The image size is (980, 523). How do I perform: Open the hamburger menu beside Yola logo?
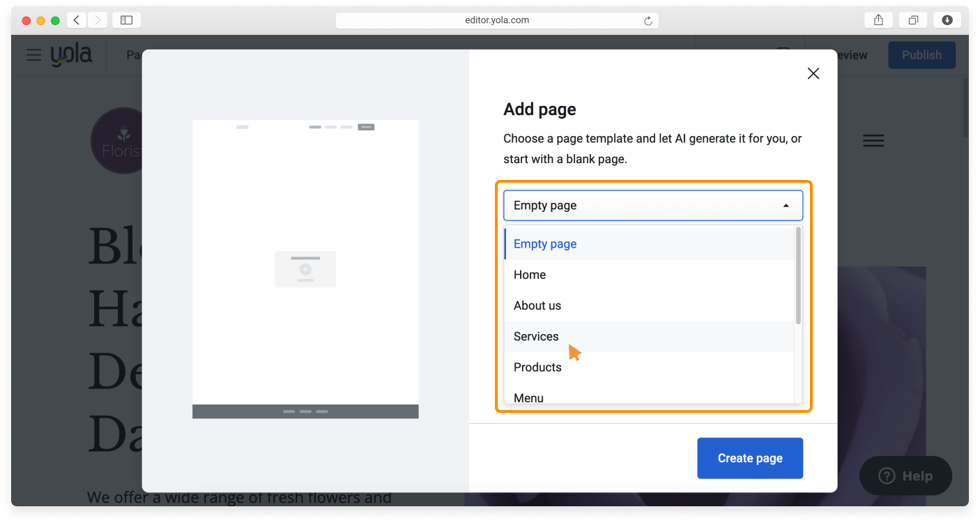tap(34, 55)
